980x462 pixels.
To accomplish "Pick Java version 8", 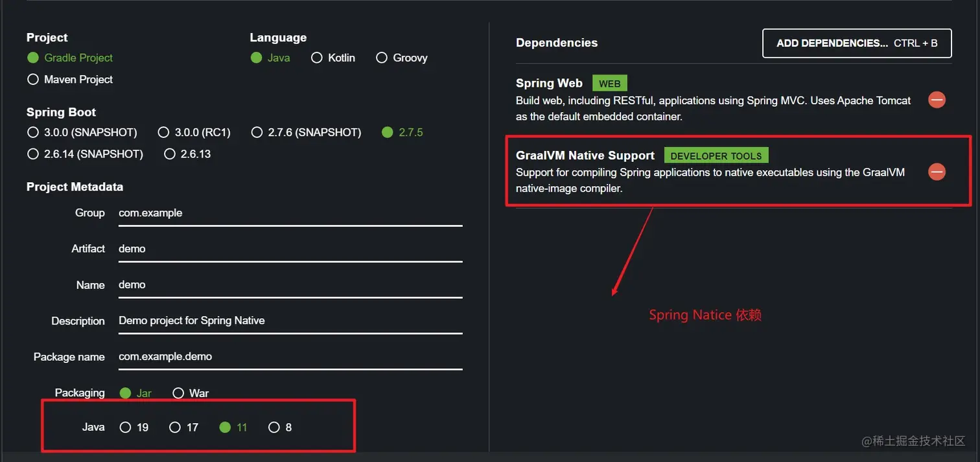I will 280,427.
